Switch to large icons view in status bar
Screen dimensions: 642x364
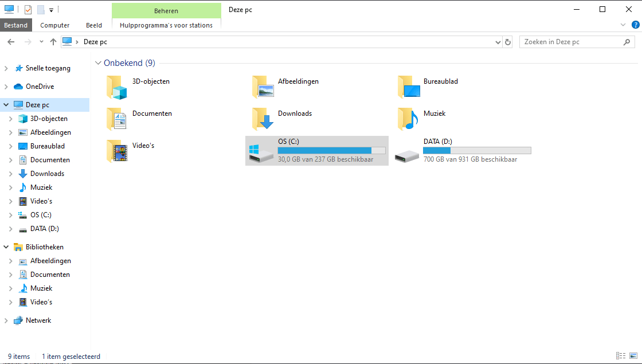633,356
